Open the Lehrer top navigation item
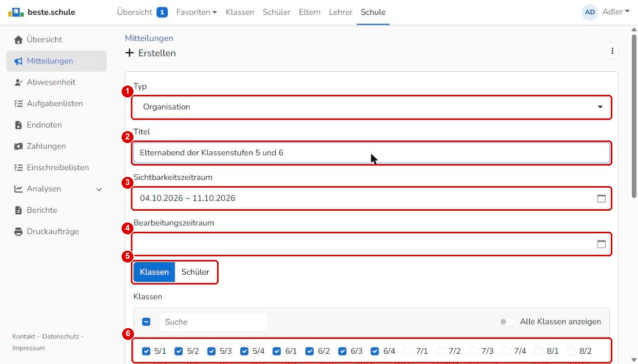 (341, 12)
